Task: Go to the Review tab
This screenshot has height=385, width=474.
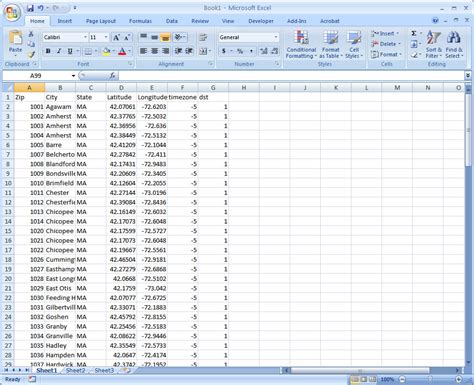Action: coord(200,21)
